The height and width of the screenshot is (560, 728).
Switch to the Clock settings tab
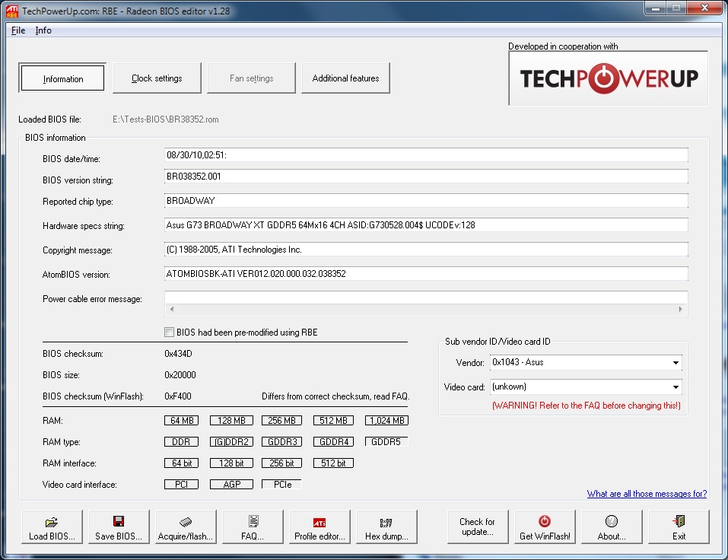coord(157,78)
